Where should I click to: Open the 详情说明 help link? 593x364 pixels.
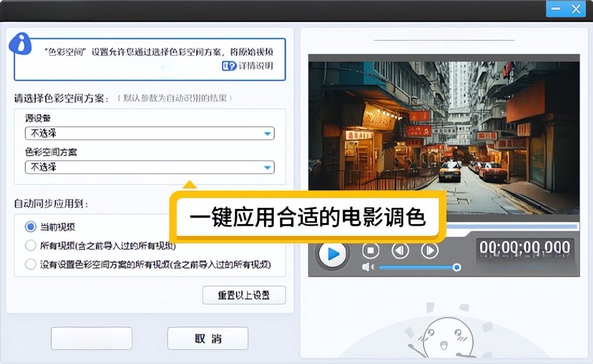(247, 66)
